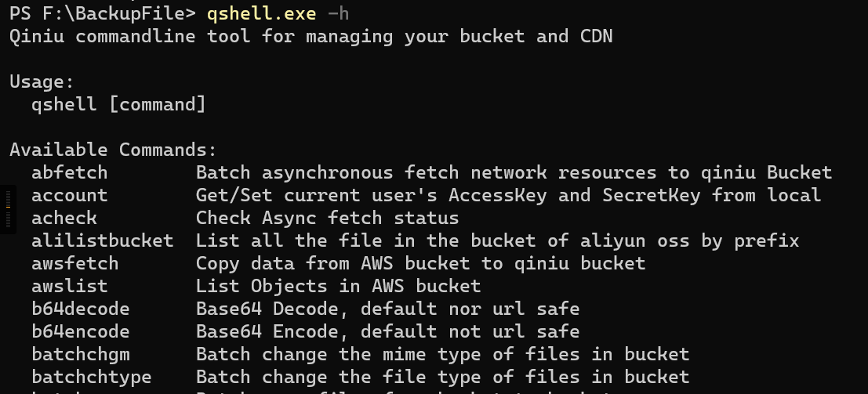Click the List Objects in AWS bucket text
This screenshot has width=868, height=394.
click(338, 286)
